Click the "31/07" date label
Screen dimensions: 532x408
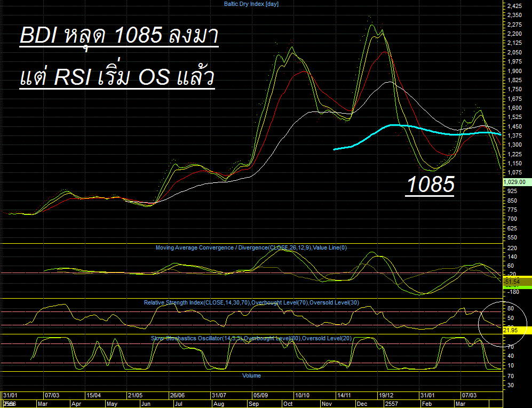pos(219,395)
